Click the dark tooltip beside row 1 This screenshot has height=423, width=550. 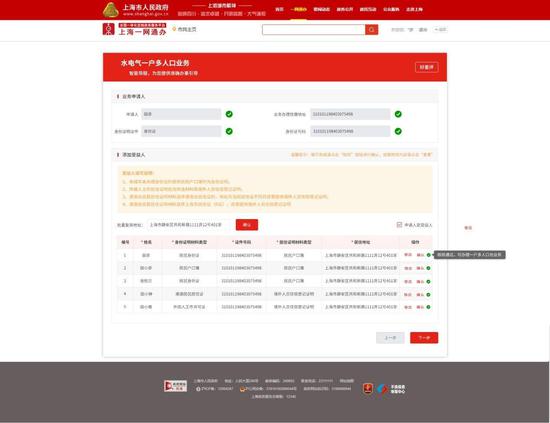point(470,255)
